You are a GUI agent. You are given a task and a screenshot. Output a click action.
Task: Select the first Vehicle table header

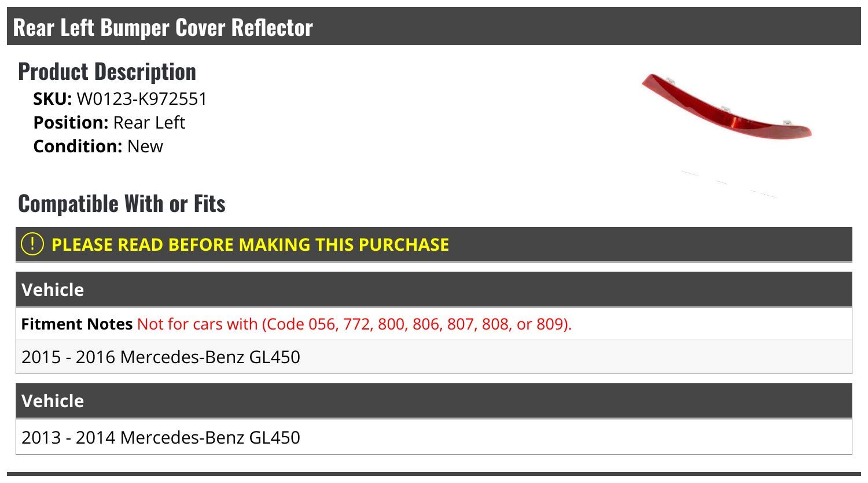(53, 290)
